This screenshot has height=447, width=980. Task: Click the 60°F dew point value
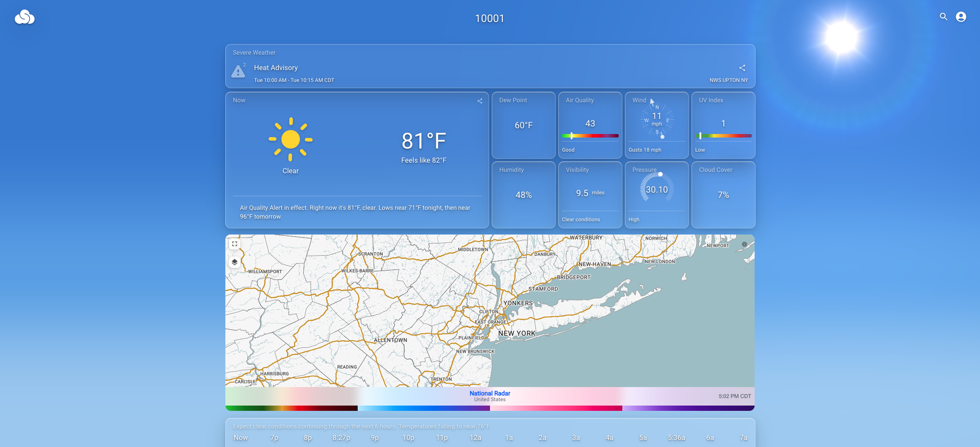point(524,125)
